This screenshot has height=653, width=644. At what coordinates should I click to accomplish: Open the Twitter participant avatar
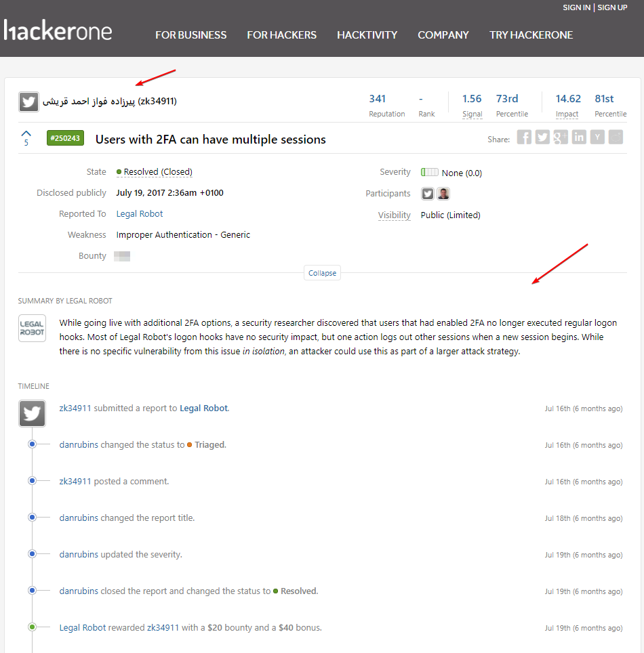pyautogui.click(x=428, y=194)
